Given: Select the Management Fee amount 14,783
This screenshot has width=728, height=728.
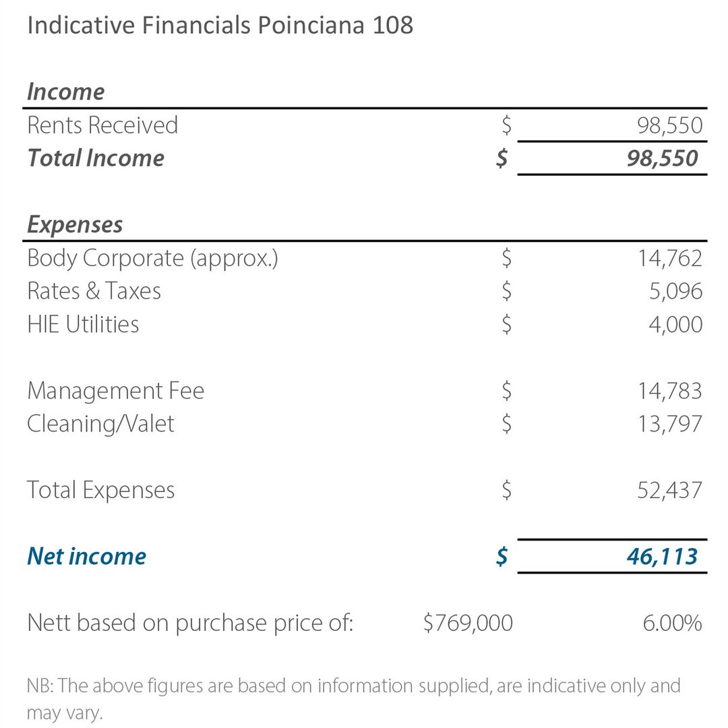Looking at the screenshot, I should pos(669,391).
